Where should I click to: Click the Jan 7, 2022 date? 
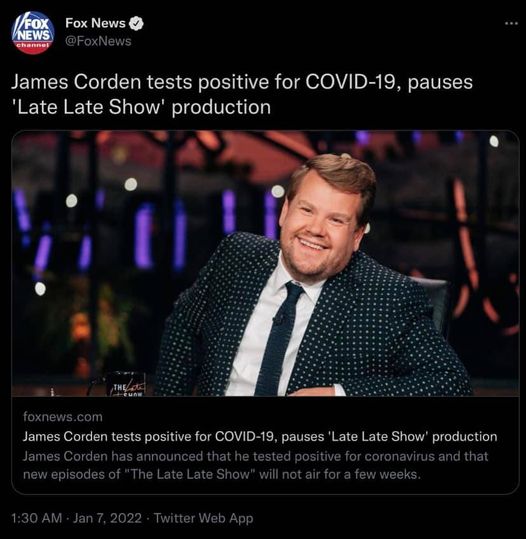[107, 518]
